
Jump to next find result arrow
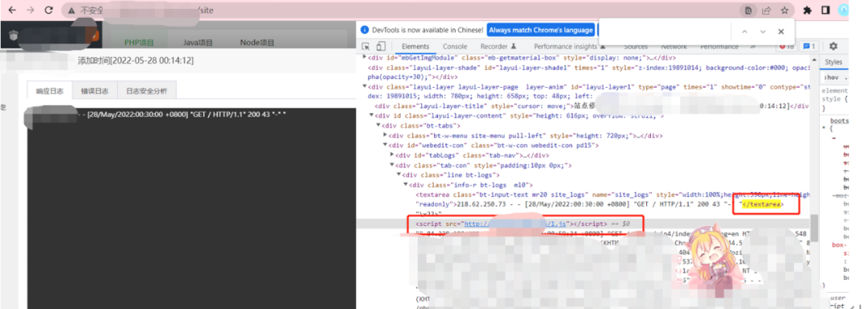763,32
